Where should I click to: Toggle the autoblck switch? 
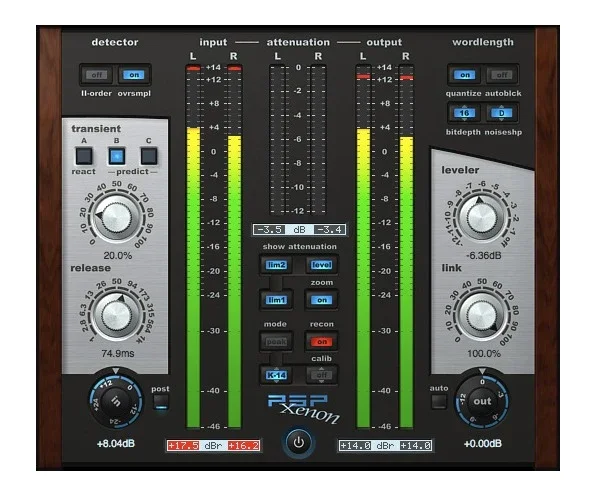[x=502, y=75]
